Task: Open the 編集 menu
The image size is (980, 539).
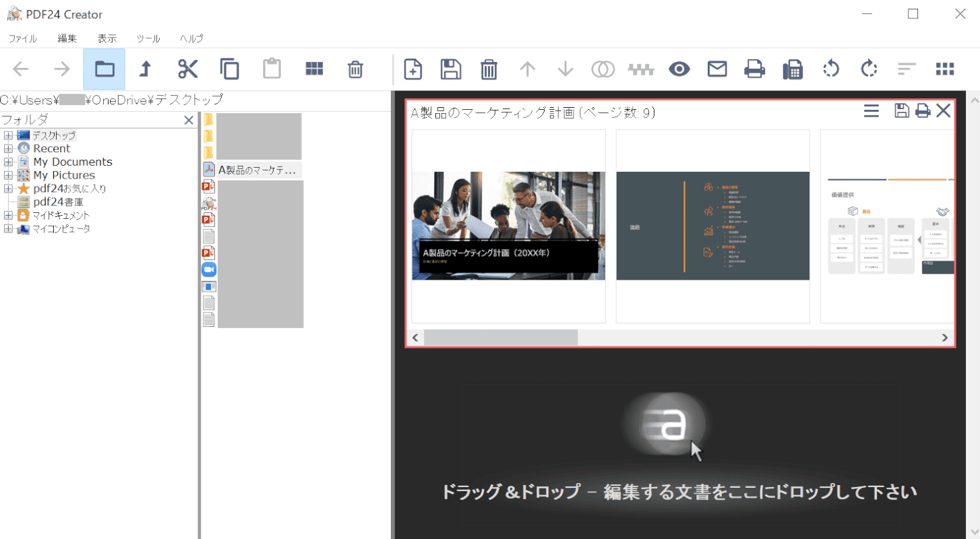Action: [67, 38]
